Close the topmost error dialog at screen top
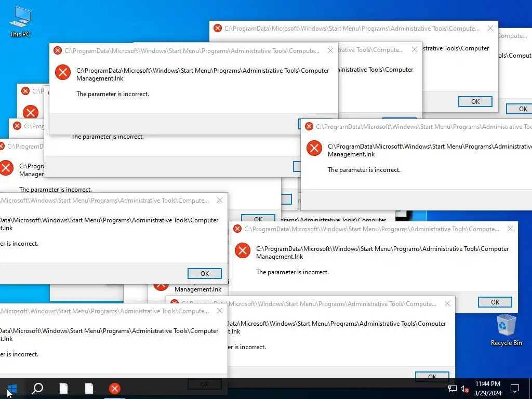 pyautogui.click(x=490, y=29)
